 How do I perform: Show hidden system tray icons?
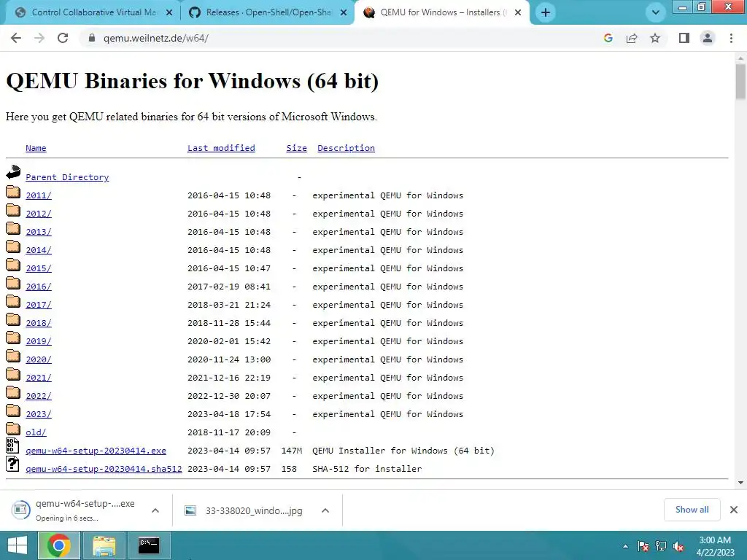pyautogui.click(x=625, y=546)
